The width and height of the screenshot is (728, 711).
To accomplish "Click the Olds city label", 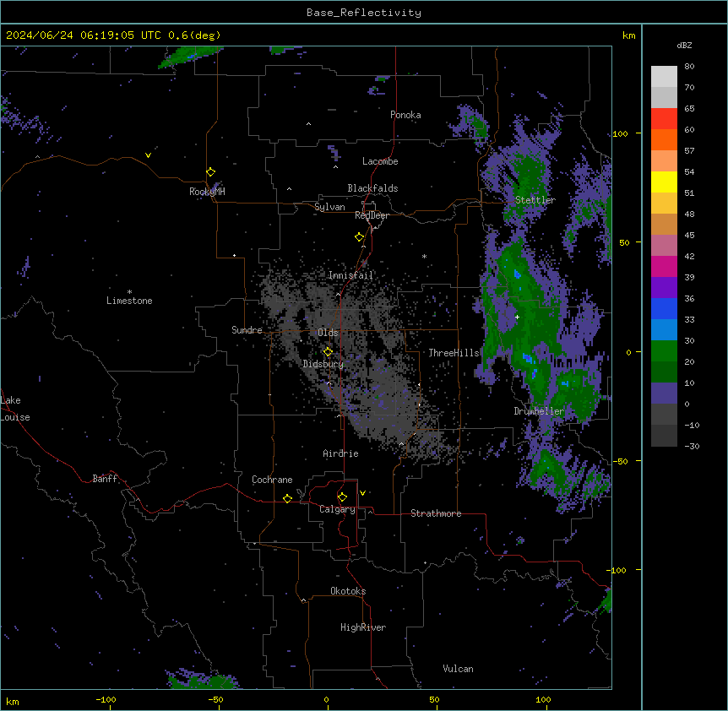I will (x=328, y=333).
